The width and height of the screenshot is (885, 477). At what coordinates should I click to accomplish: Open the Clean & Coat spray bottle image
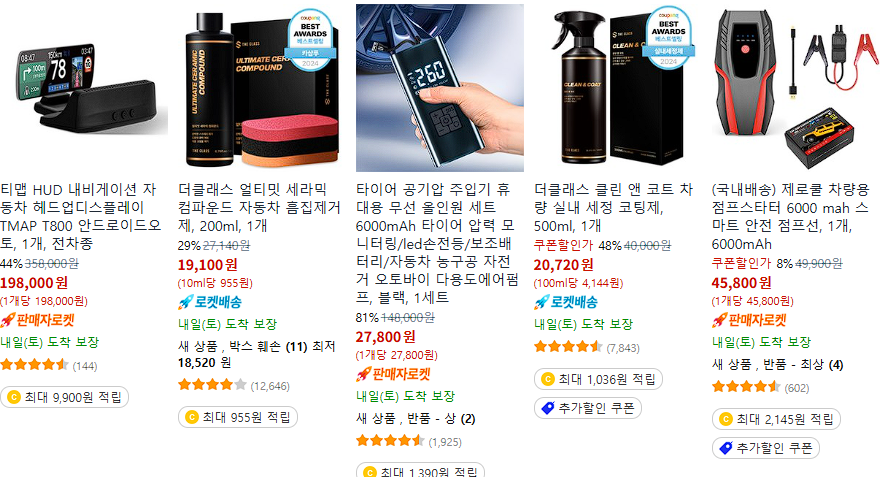click(x=617, y=87)
